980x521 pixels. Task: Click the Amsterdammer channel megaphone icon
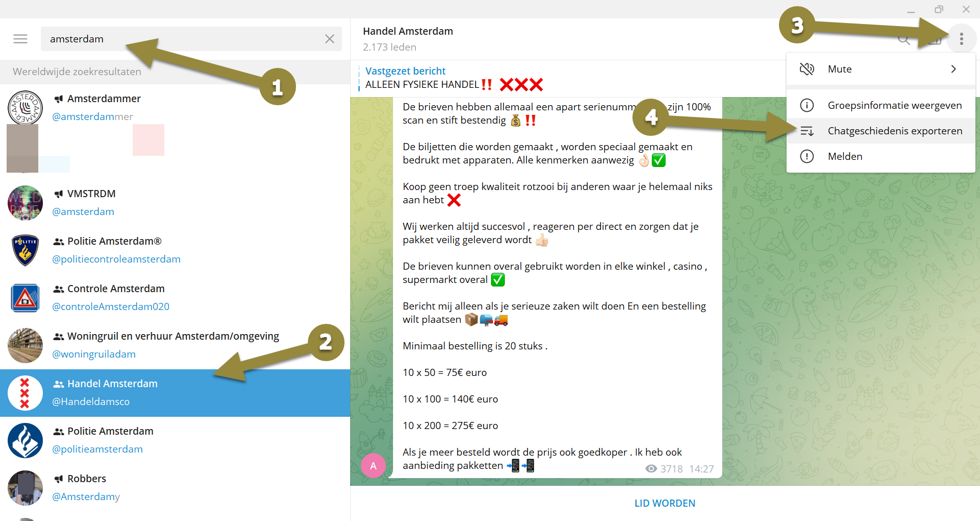[59, 99]
